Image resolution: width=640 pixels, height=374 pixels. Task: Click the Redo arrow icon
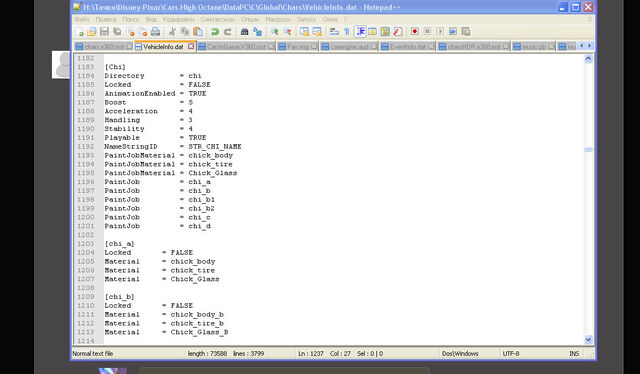(227, 31)
